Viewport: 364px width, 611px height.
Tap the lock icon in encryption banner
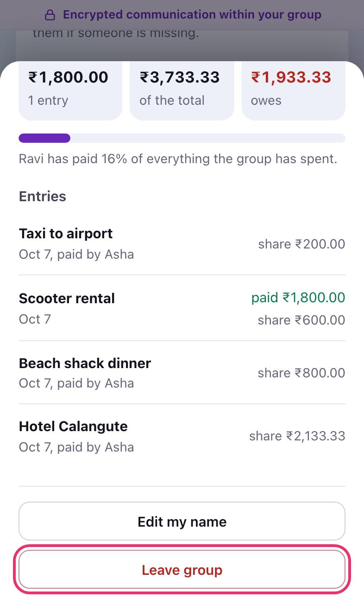pyautogui.click(x=50, y=15)
